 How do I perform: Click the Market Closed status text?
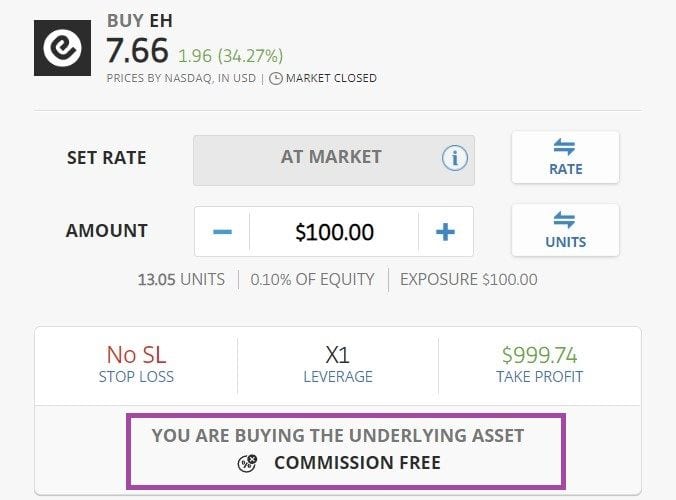[331, 78]
